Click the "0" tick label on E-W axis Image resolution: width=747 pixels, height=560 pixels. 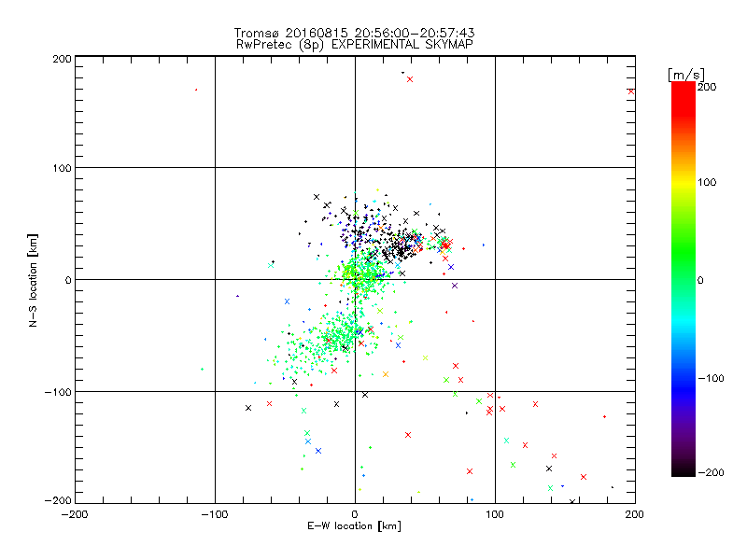pos(355,515)
